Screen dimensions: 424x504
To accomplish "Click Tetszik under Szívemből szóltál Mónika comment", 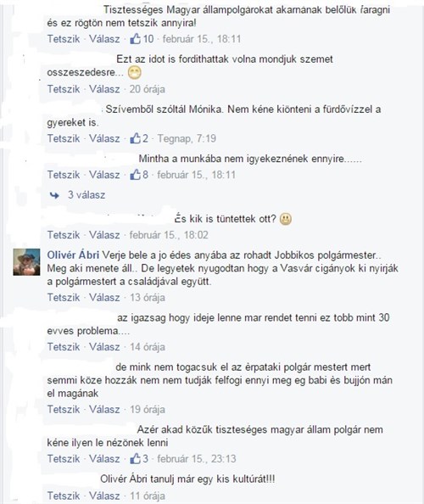I will pyautogui.click(x=64, y=138).
